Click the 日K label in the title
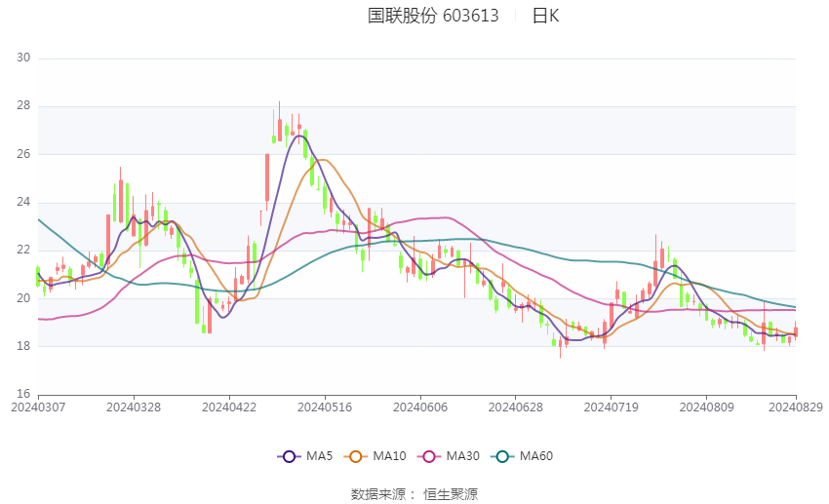This screenshot has width=829, height=504. (x=545, y=16)
